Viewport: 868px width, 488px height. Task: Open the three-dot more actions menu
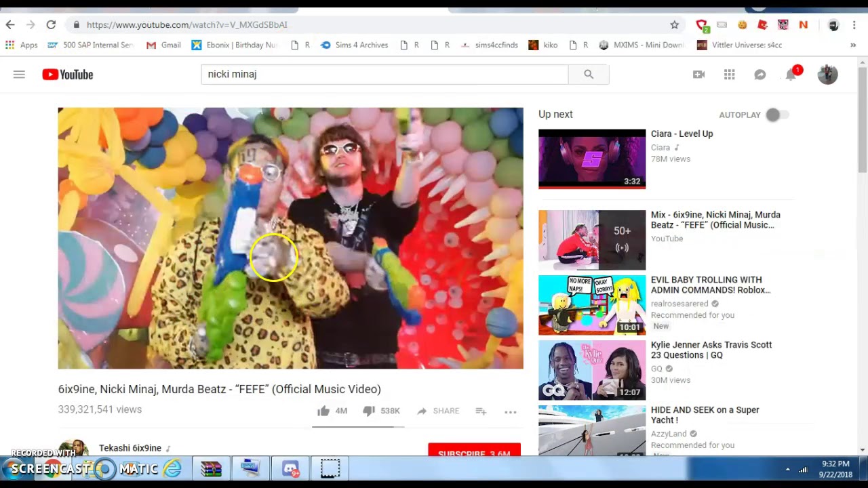point(510,411)
